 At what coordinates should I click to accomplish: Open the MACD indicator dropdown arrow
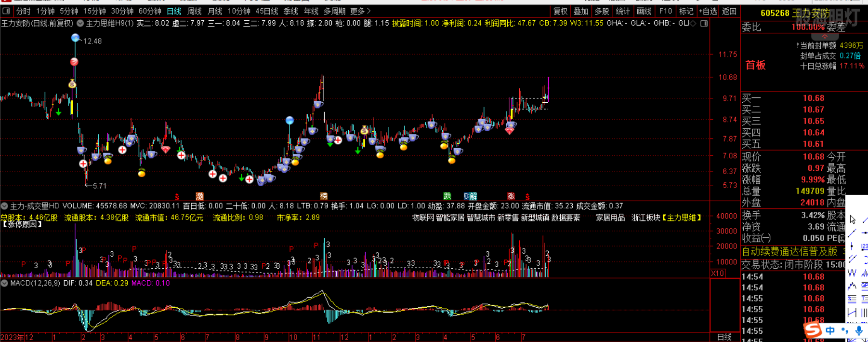click(x=5, y=283)
